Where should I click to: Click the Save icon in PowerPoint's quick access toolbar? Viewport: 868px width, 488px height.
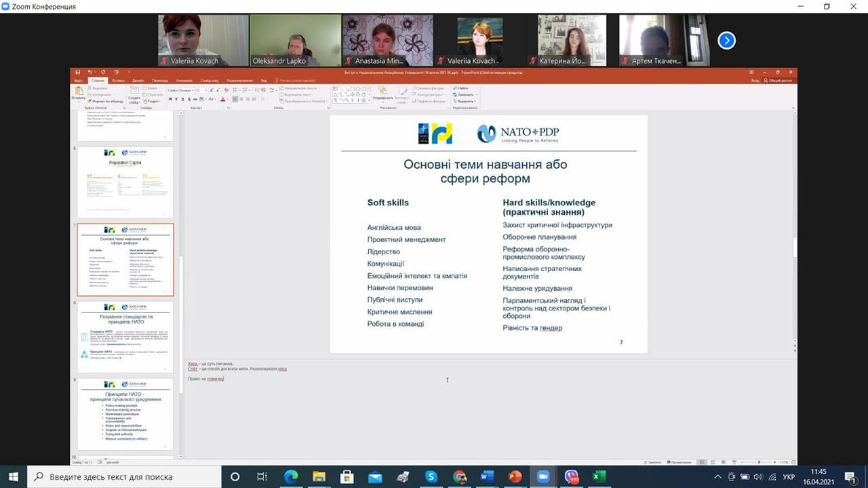coord(79,72)
